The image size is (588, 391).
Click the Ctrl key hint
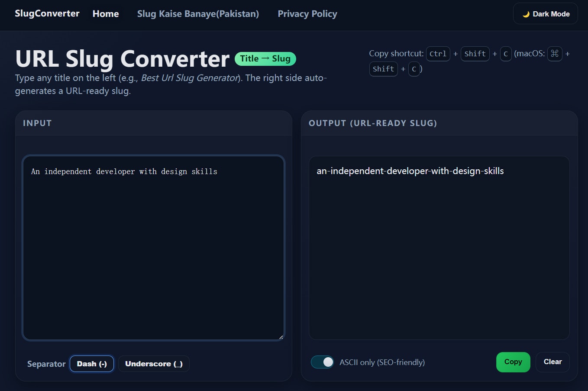coord(438,54)
